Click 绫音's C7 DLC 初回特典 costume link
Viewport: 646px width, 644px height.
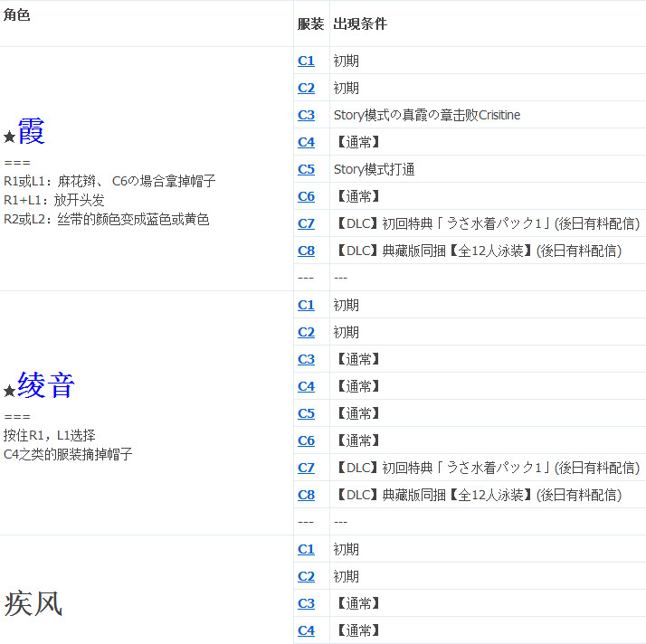point(306,468)
